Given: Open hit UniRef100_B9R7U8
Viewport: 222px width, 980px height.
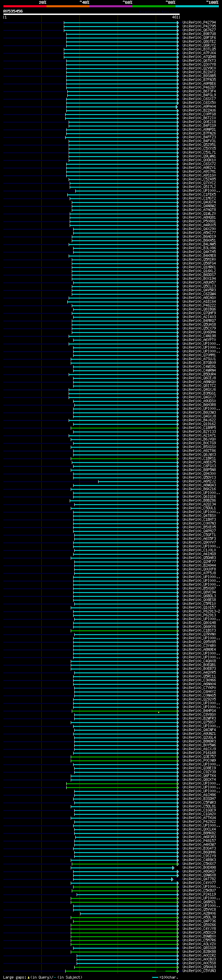Looking at the screenshot, I should (199, 34).
